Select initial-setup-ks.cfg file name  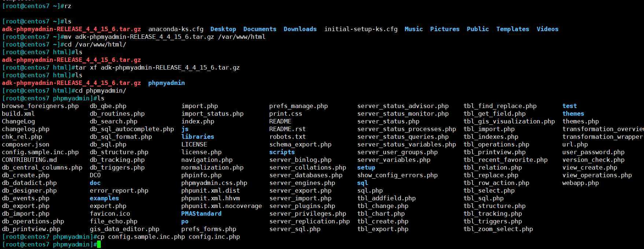[x=360, y=29]
